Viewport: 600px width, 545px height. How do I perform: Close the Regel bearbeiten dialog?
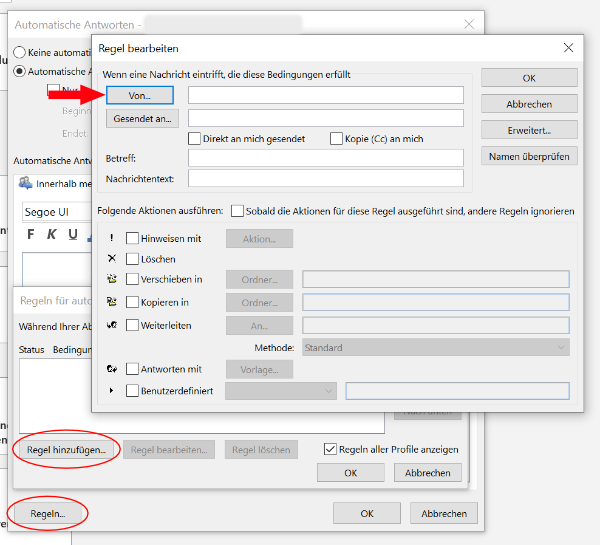pyautogui.click(x=568, y=48)
